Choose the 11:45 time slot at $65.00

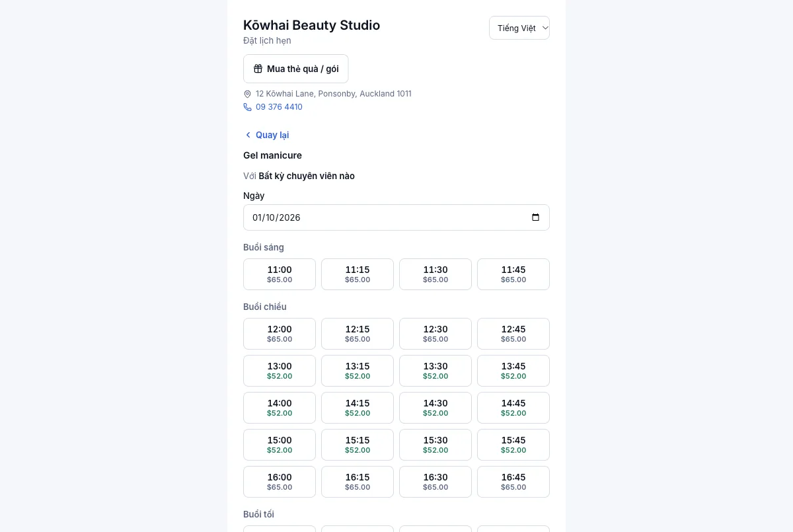click(x=513, y=274)
